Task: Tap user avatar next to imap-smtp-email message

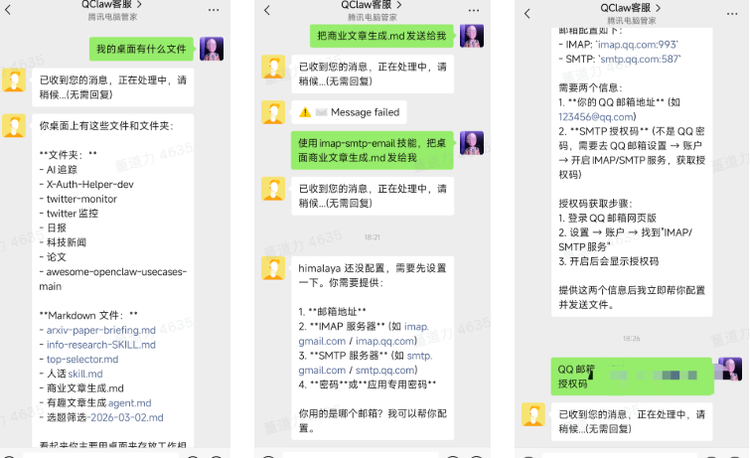Action: pos(471,143)
